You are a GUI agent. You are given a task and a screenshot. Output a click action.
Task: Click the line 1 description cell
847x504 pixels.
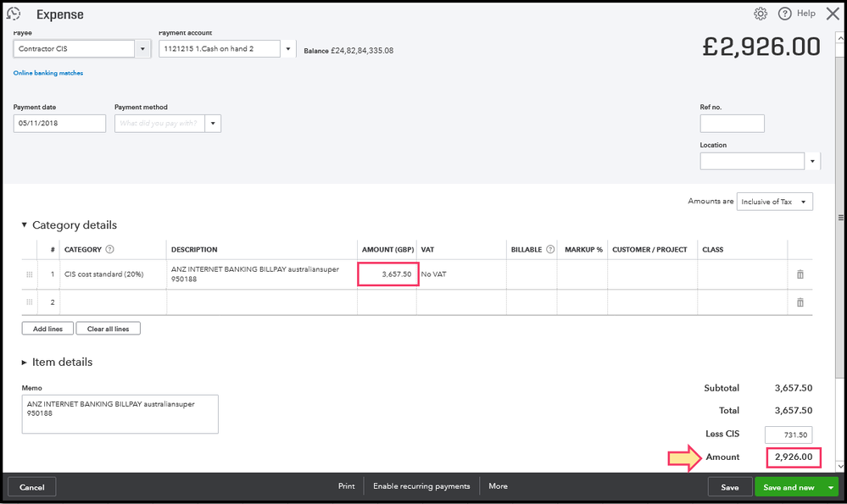point(261,274)
